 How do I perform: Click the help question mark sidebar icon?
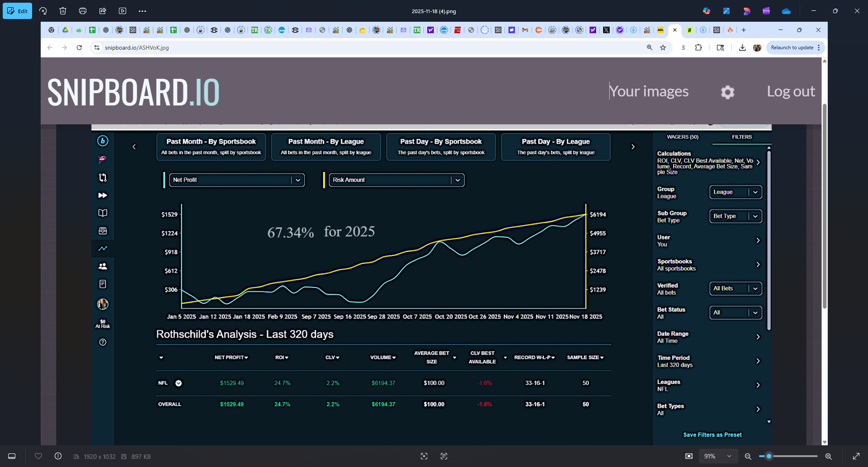(103, 342)
